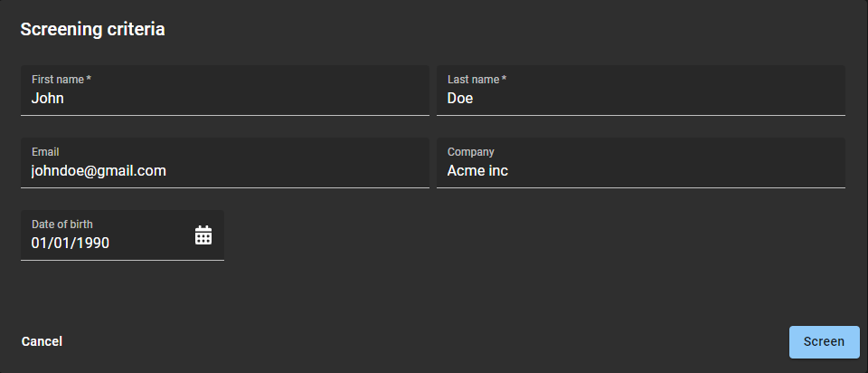Image resolution: width=868 pixels, height=373 pixels.
Task: Click the Screen button
Action: point(824,342)
